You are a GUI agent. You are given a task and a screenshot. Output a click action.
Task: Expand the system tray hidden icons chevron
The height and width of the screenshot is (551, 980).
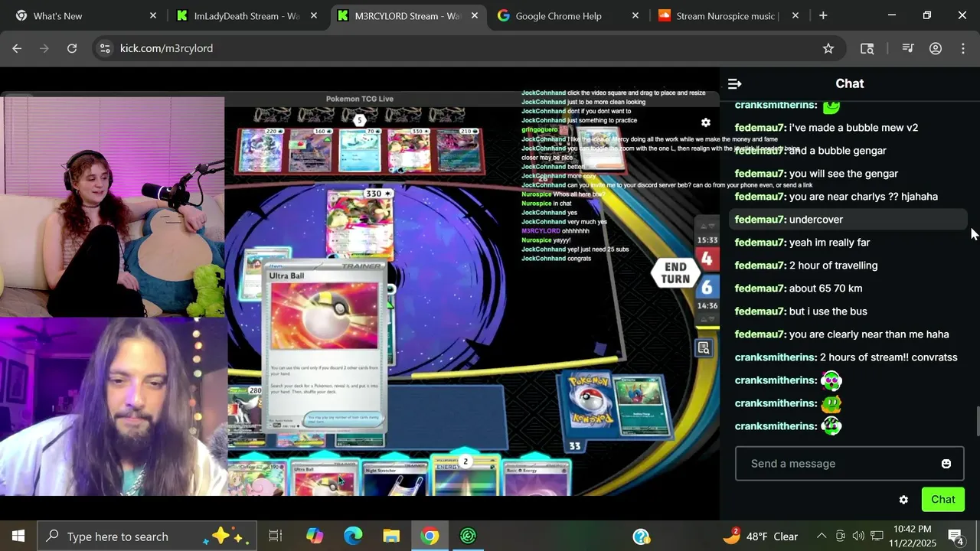(822, 536)
